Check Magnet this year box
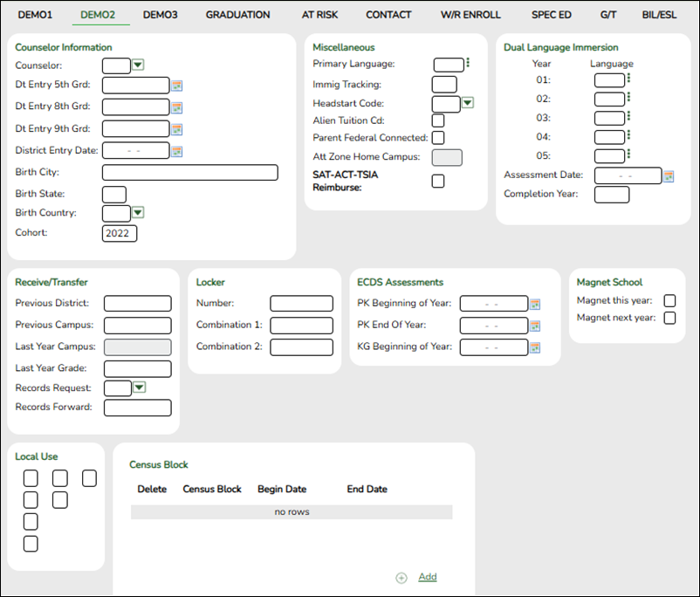 tap(669, 301)
